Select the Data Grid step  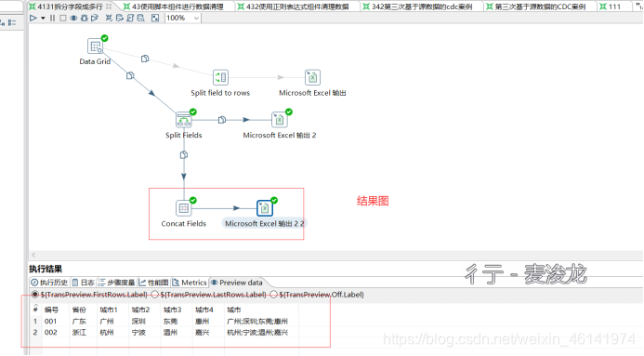pyautogui.click(x=96, y=46)
